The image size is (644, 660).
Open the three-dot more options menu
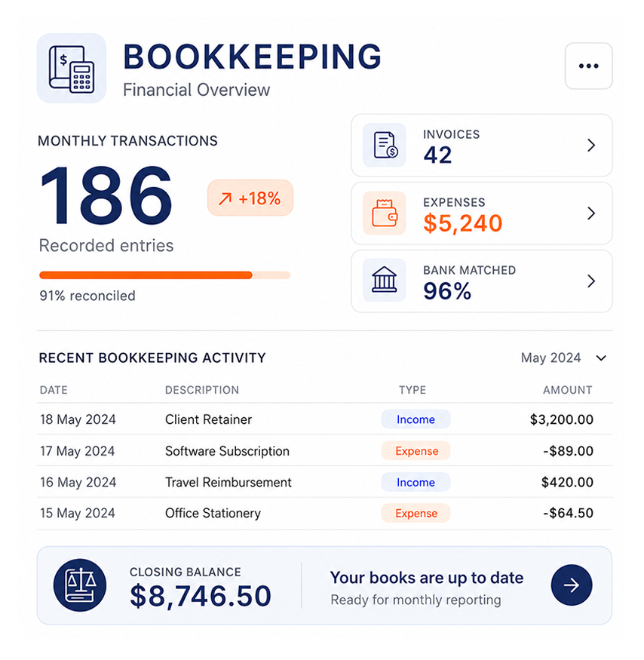[x=588, y=66]
